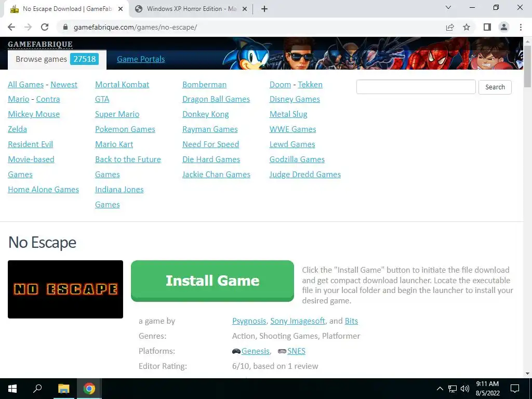
Task: Switch to the Windows XP Horror Edition tab
Action: [x=191, y=9]
